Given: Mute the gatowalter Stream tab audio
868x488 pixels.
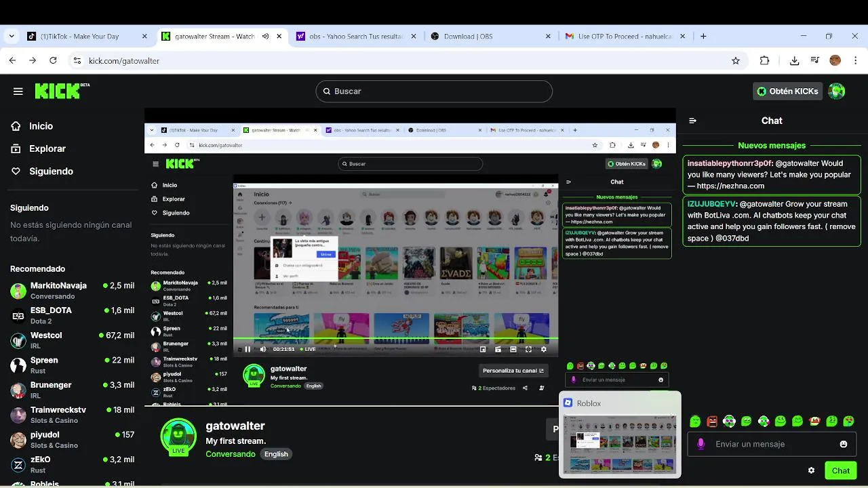Looking at the screenshot, I should pyautogui.click(x=266, y=37).
